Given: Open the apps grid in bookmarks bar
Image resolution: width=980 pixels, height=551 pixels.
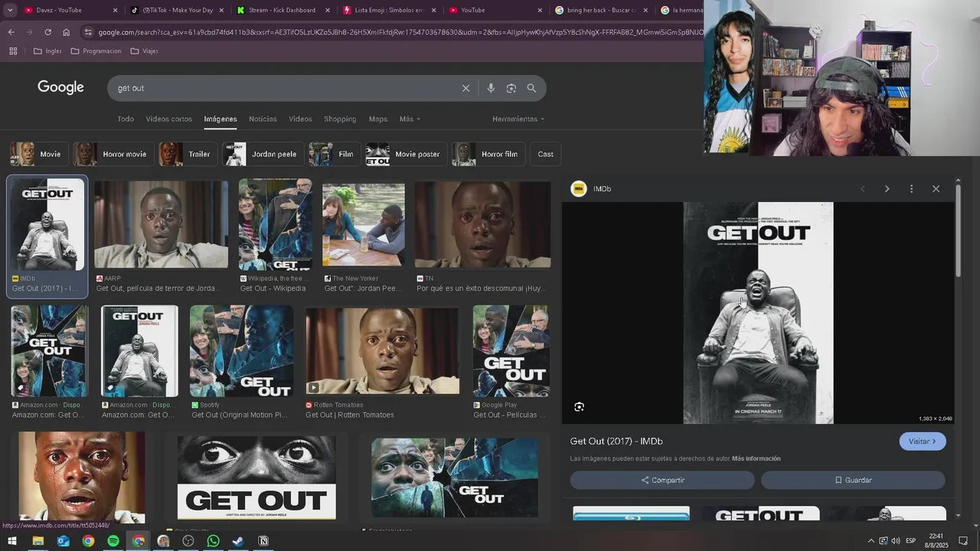Looking at the screenshot, I should point(13,51).
